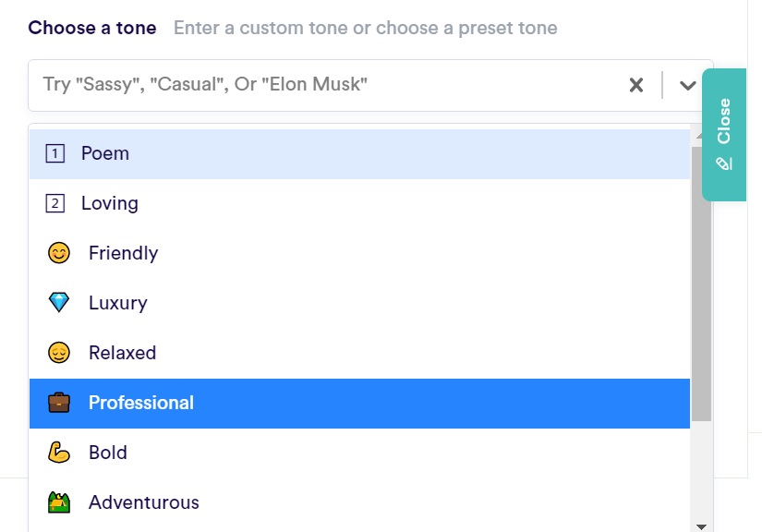This screenshot has height=532, width=762.
Task: Click the mountain icon beside Adventurous
Action: 59,502
